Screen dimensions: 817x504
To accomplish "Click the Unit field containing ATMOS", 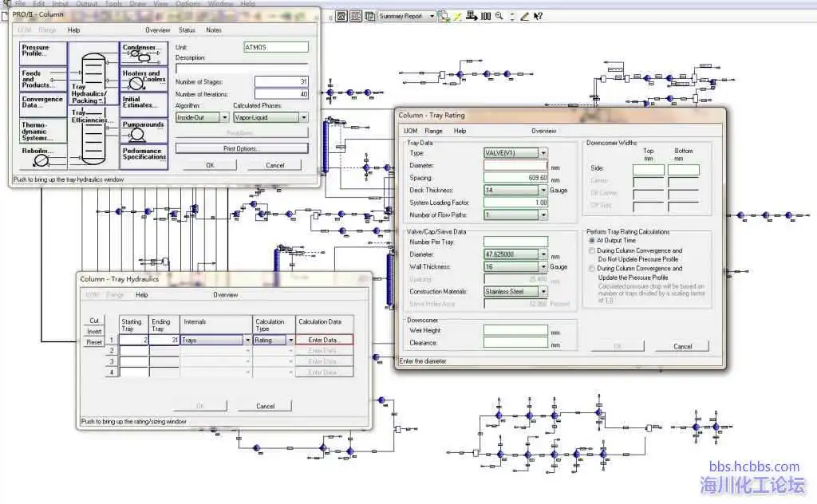I will (x=276, y=47).
